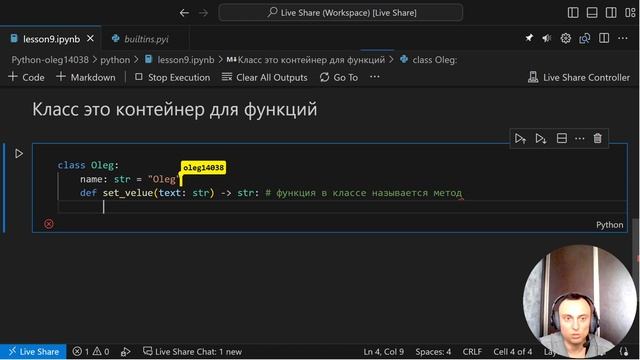Open Live Share Chat: 1 new
This screenshot has width=640, height=360.
point(192,351)
